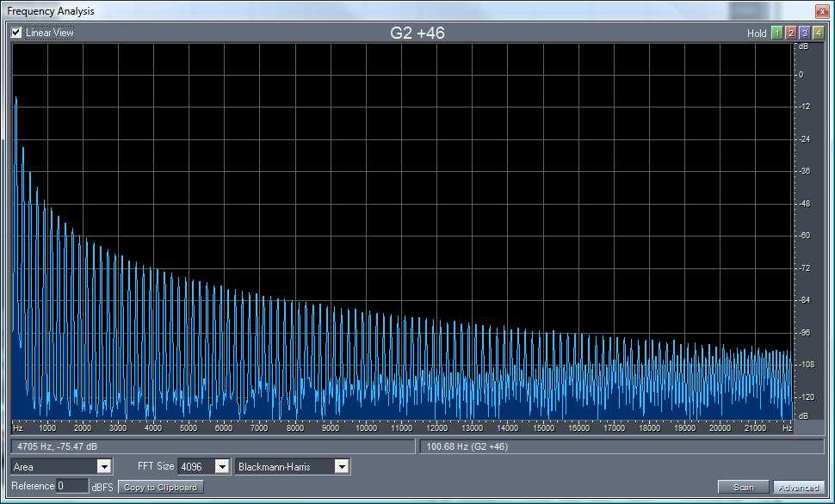Click the -60 label on dB scale

click(804, 236)
